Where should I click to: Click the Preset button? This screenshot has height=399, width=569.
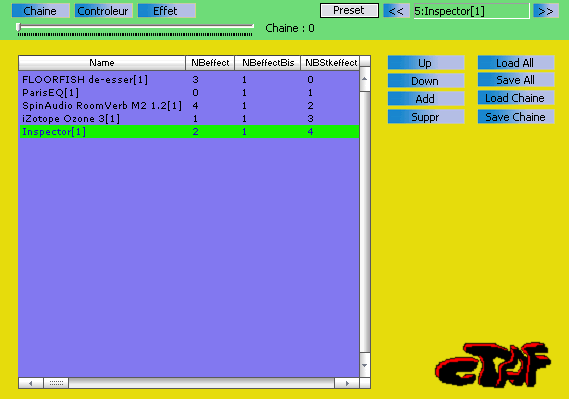tap(349, 10)
